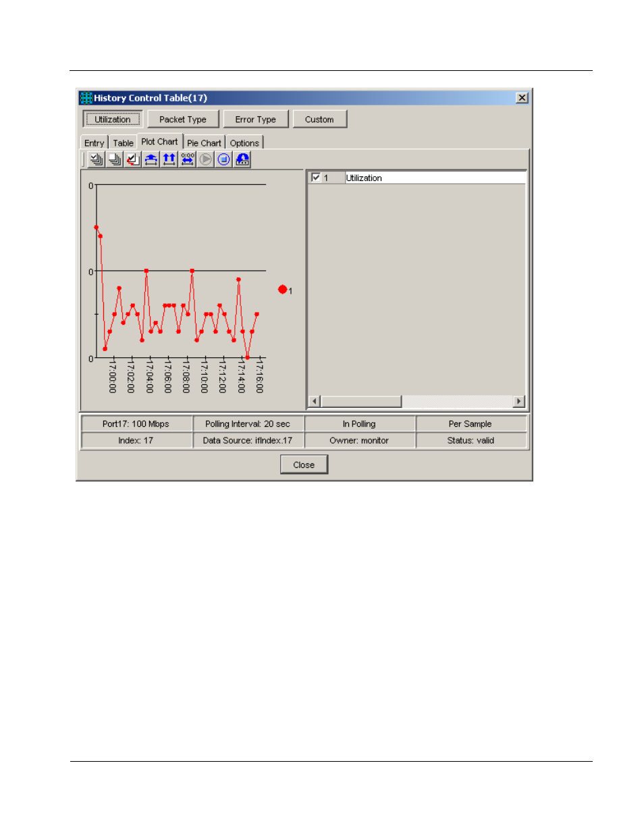Click the 0:00 time scale toolbar icon
The width and height of the screenshot is (644, 834).
coord(188,159)
